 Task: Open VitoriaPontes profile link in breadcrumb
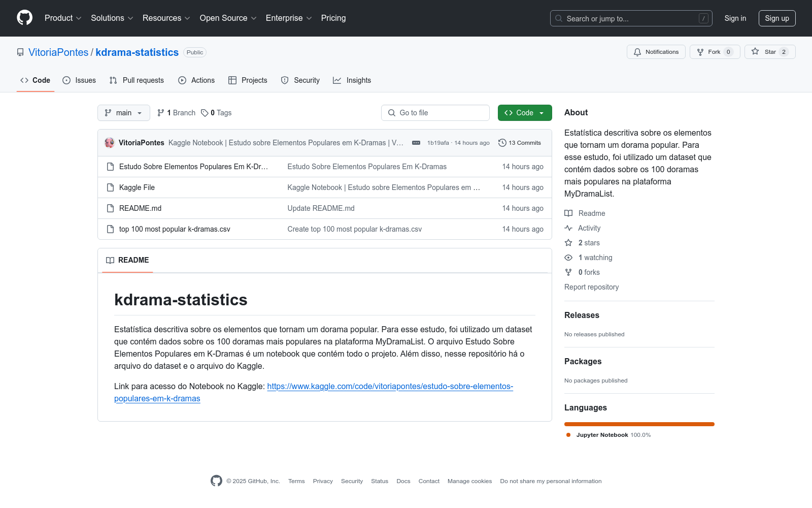coord(58,52)
